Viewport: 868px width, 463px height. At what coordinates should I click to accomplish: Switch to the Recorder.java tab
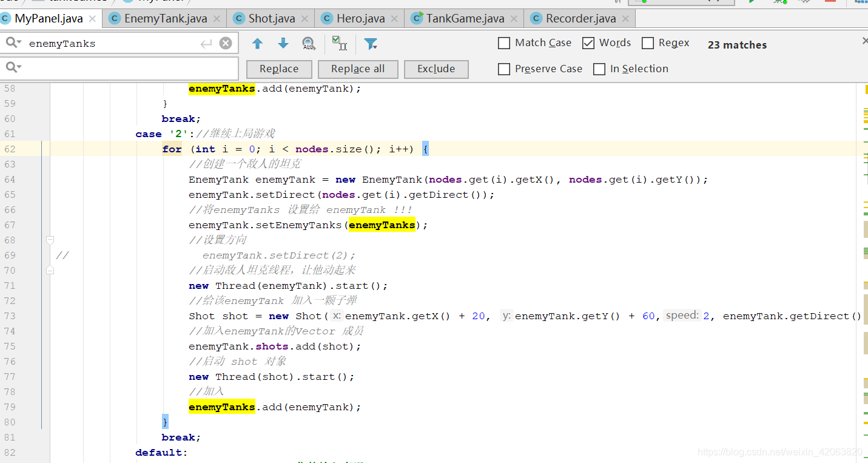(580, 18)
